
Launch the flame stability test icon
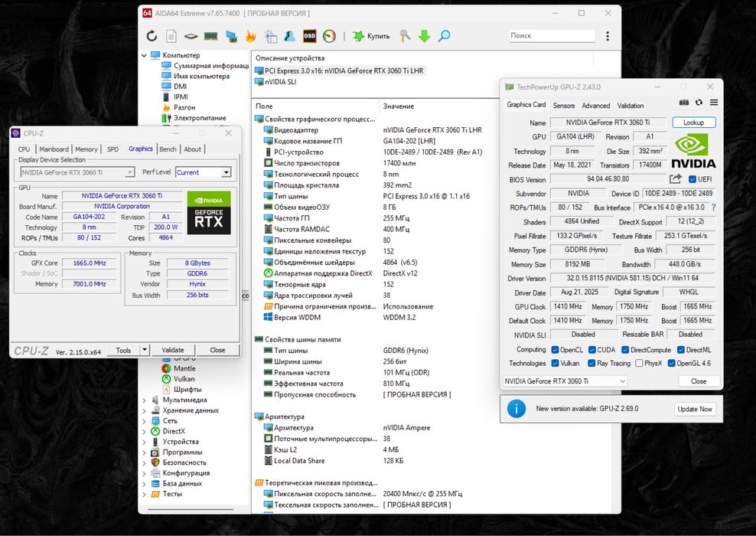pos(250,36)
